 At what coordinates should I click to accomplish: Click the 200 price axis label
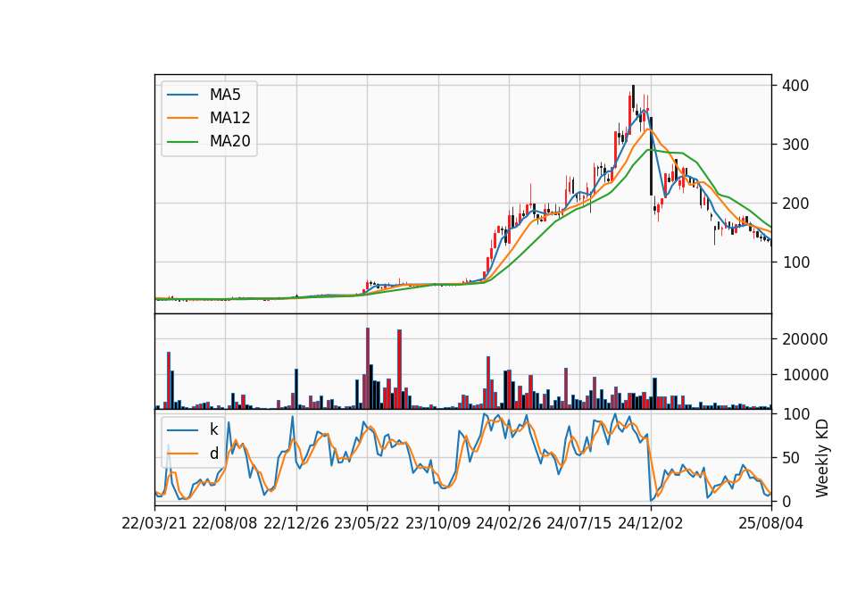pyautogui.click(x=795, y=204)
